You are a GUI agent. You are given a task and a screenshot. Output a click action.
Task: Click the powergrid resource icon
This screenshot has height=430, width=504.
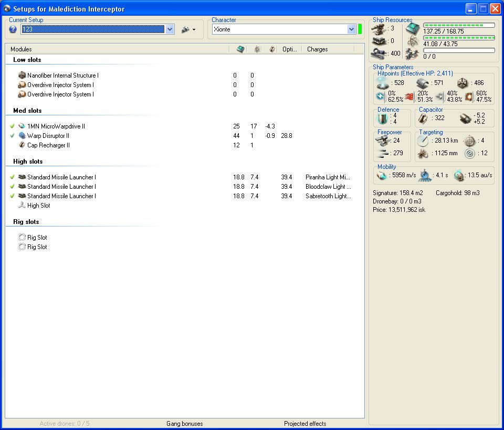click(x=413, y=41)
